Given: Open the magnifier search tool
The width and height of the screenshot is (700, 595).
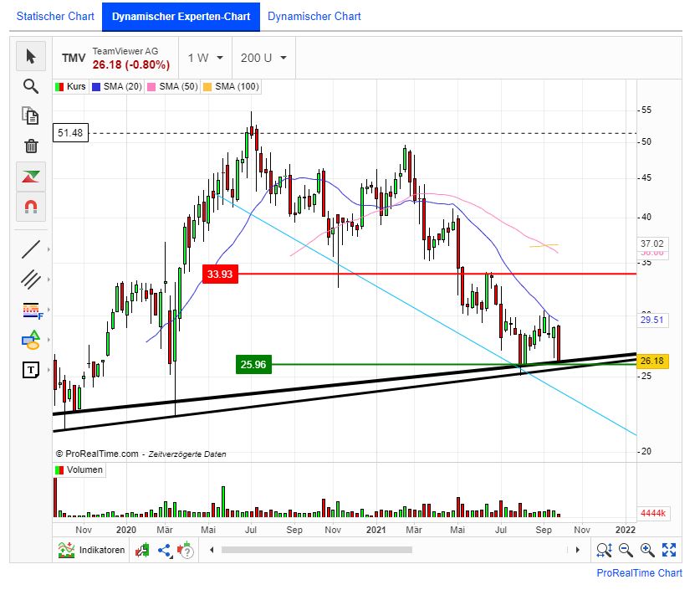Looking at the screenshot, I should [31, 86].
